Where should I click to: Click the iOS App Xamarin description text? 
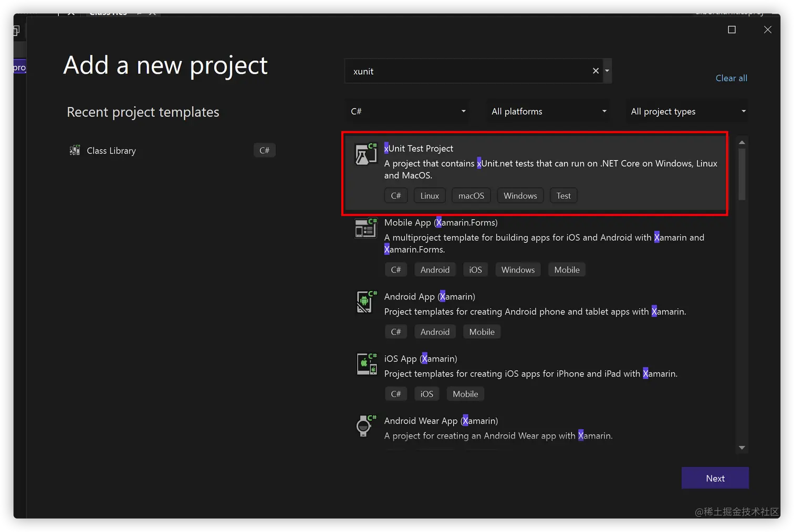[531, 374]
